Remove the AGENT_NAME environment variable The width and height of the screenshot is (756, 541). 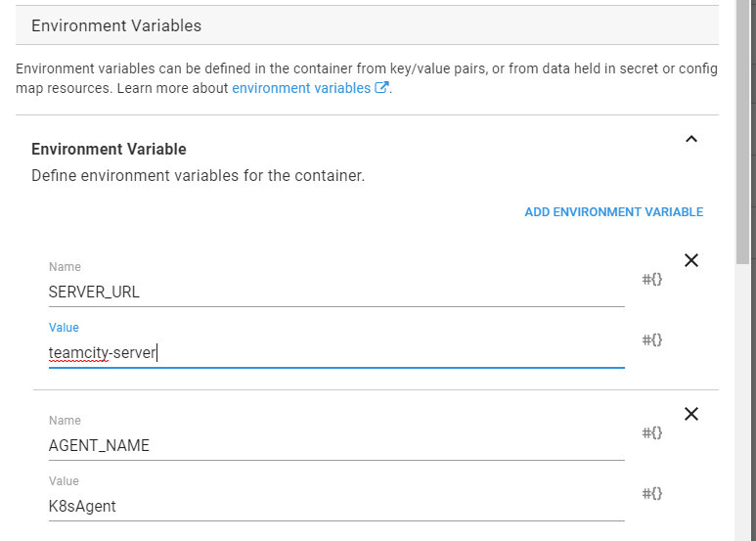pos(691,414)
